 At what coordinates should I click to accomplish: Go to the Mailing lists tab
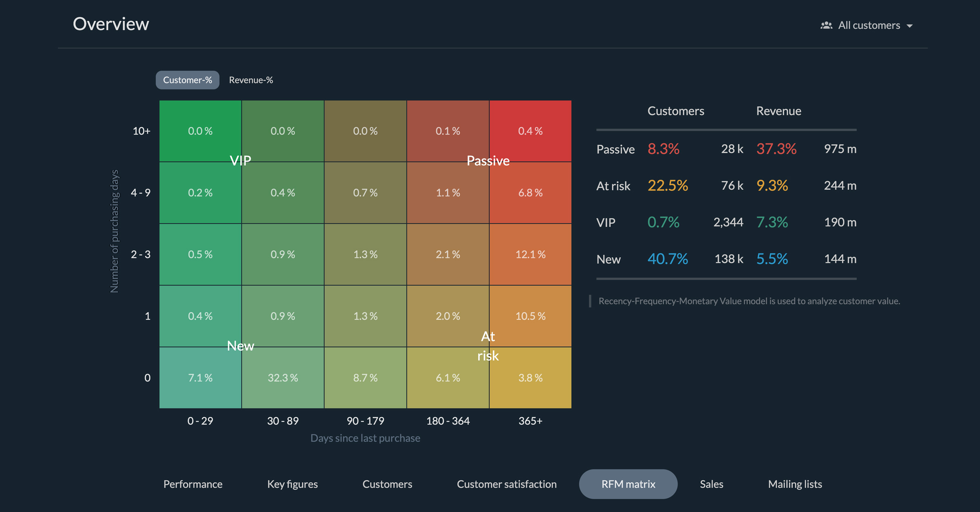pyautogui.click(x=795, y=484)
